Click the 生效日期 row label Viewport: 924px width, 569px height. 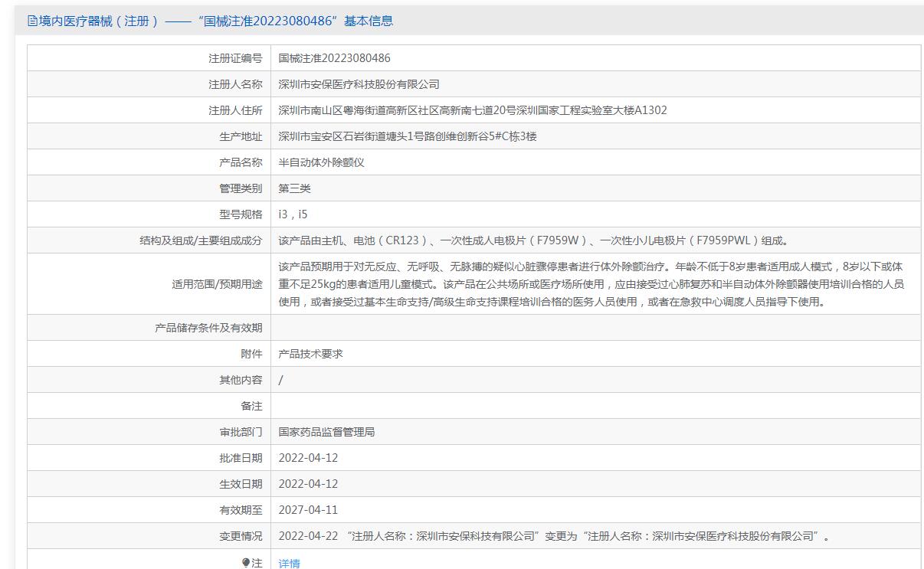pyautogui.click(x=240, y=484)
